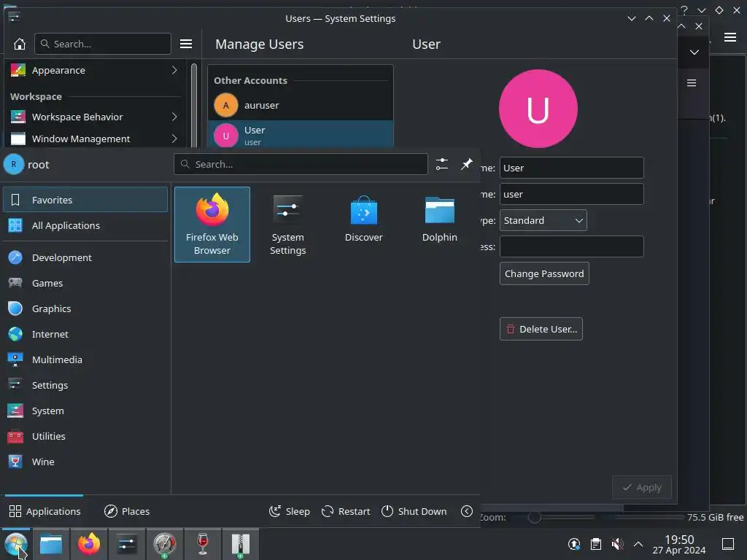This screenshot has width=747, height=560.
Task: Switch to System Settings in taskbar
Action: [x=127, y=544]
